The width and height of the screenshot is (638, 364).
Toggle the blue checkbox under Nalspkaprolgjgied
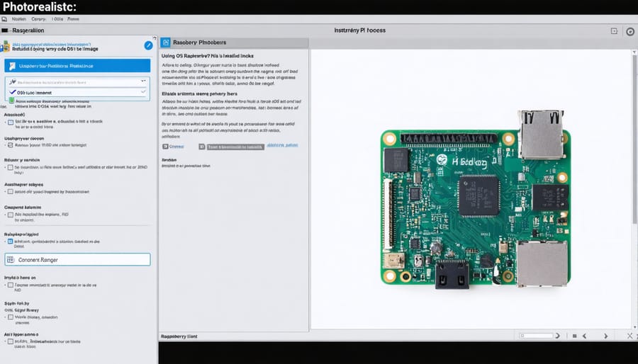11,241
